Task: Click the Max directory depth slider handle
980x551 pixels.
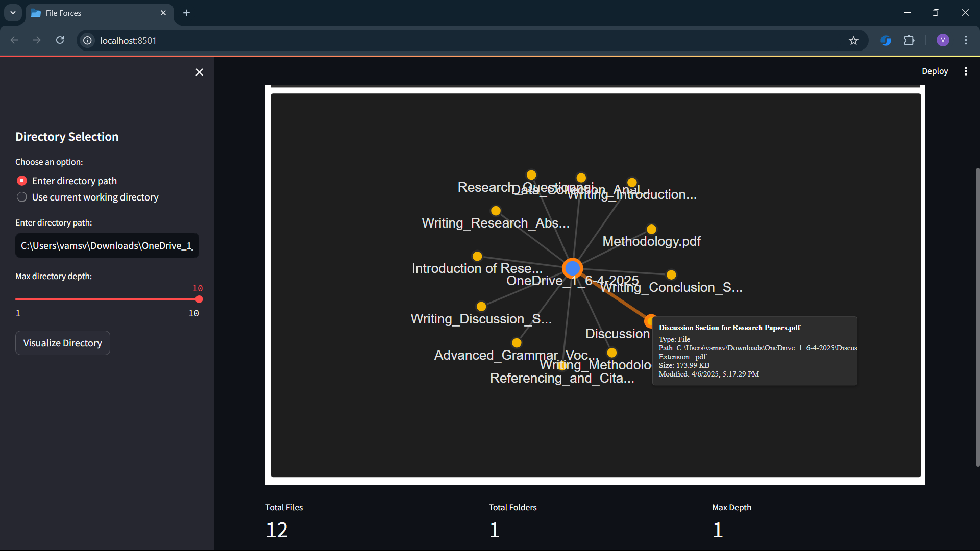Action: (x=199, y=299)
